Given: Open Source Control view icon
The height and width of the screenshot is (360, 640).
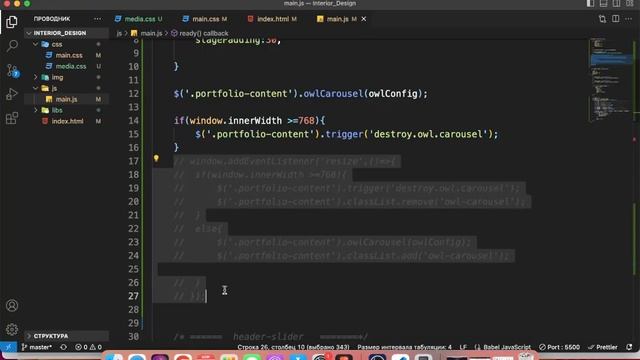Looking at the screenshot, I should [x=12, y=70].
